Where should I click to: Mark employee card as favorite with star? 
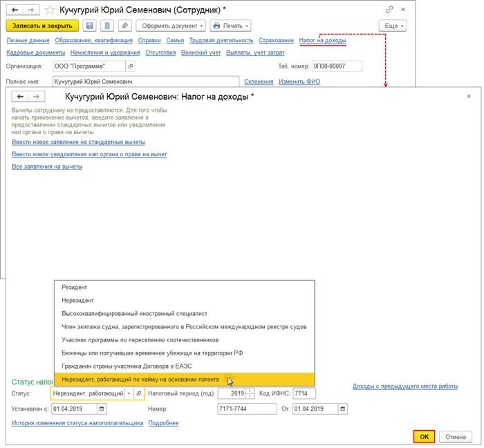click(x=49, y=10)
